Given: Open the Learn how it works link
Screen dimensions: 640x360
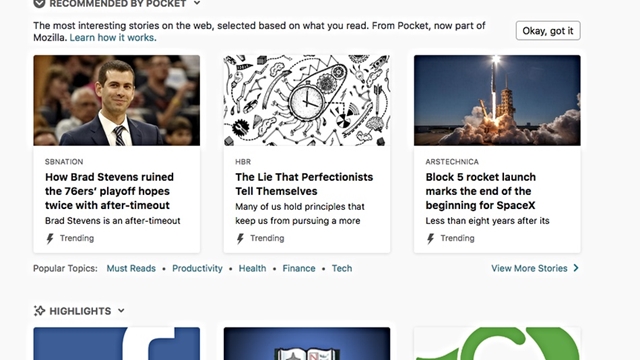Looking at the screenshot, I should pyautogui.click(x=113, y=38).
